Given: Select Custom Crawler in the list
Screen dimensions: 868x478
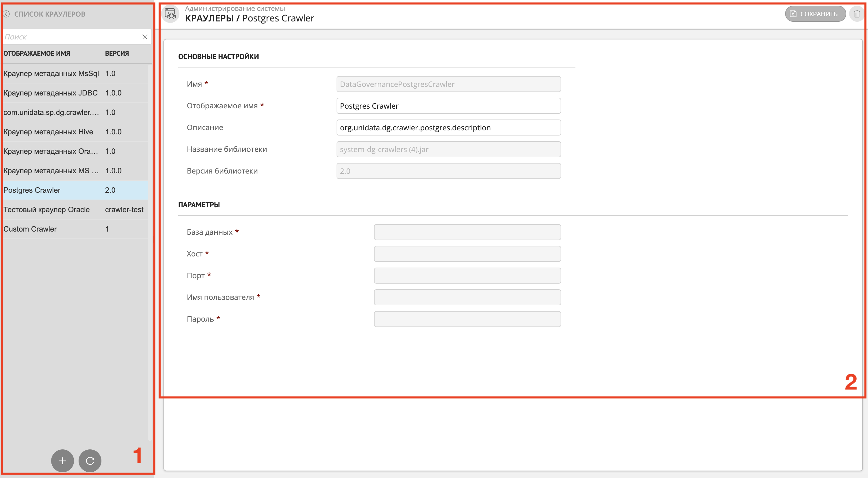Looking at the screenshot, I should pyautogui.click(x=30, y=229).
